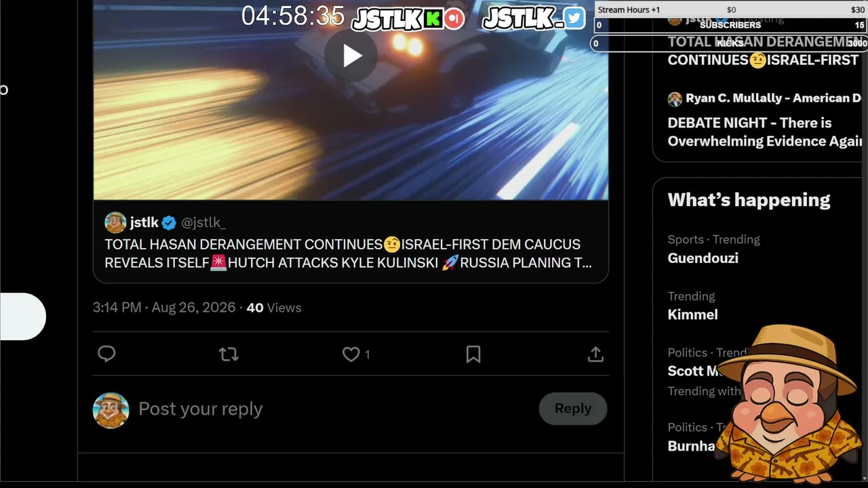This screenshot has width=868, height=488.
Task: Open the reply comment icon under the post
Action: 106,354
